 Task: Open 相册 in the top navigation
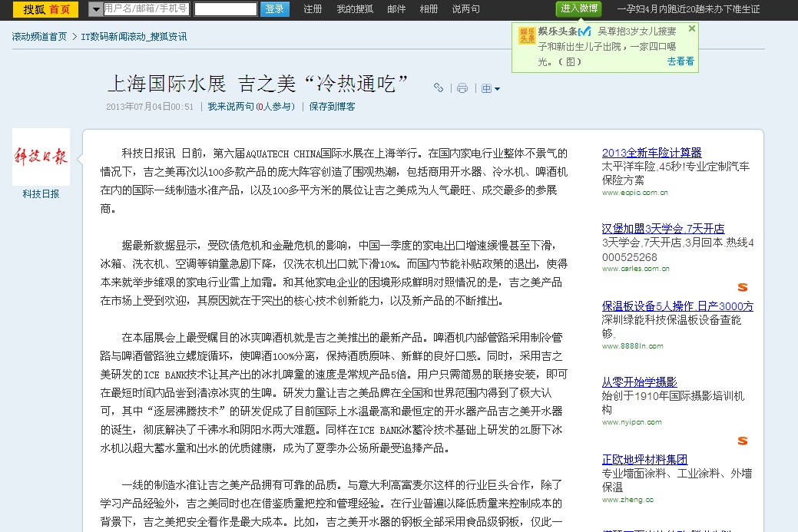pos(429,9)
